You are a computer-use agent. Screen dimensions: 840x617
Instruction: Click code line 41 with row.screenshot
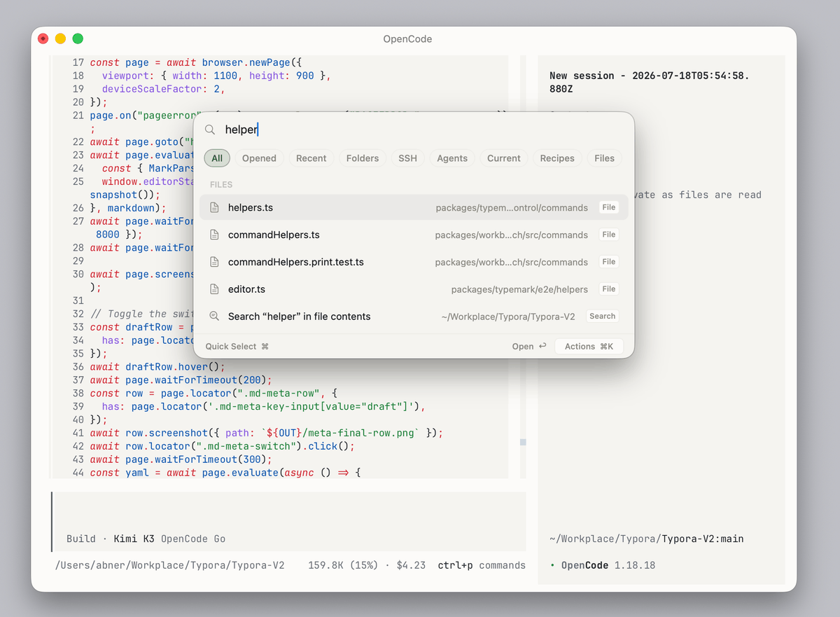coord(267,433)
